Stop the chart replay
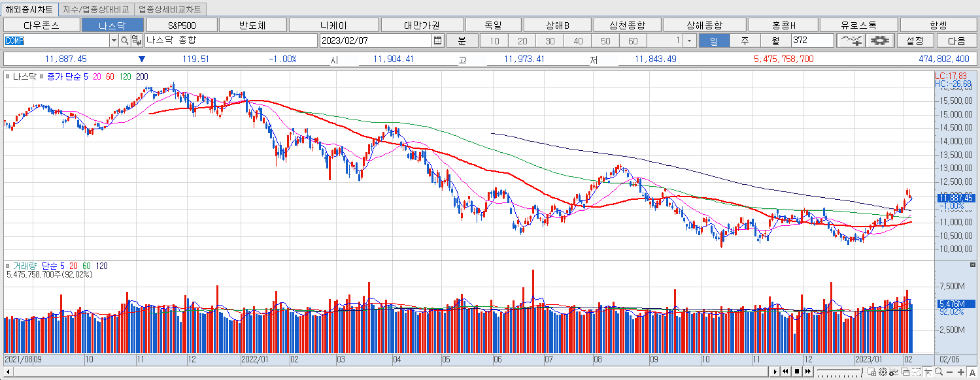980x380 pixels. pos(797,372)
